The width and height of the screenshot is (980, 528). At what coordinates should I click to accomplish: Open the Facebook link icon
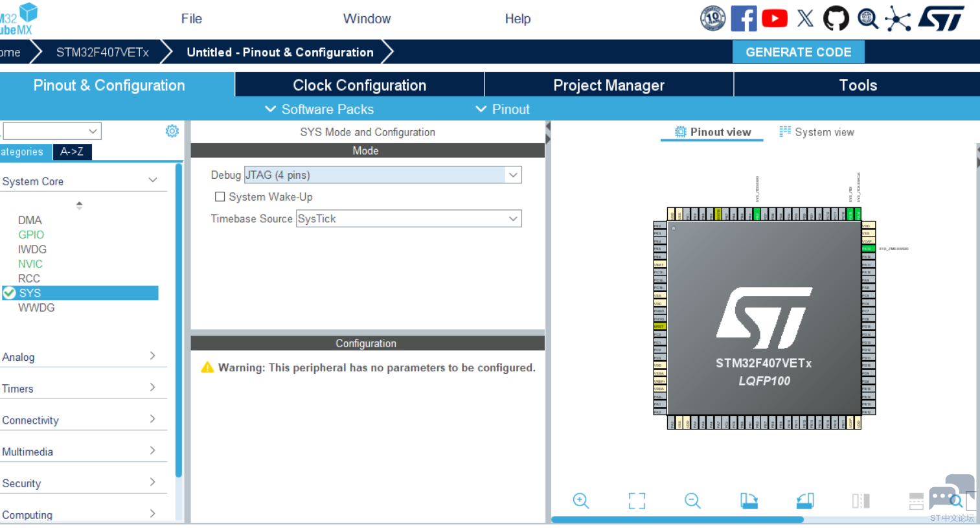tap(744, 18)
